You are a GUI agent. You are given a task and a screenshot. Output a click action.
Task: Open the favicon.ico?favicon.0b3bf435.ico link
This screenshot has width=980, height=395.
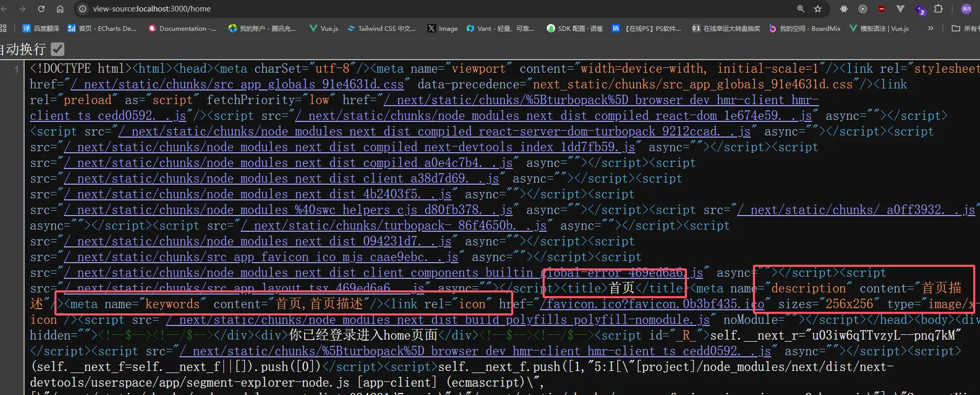click(x=652, y=304)
